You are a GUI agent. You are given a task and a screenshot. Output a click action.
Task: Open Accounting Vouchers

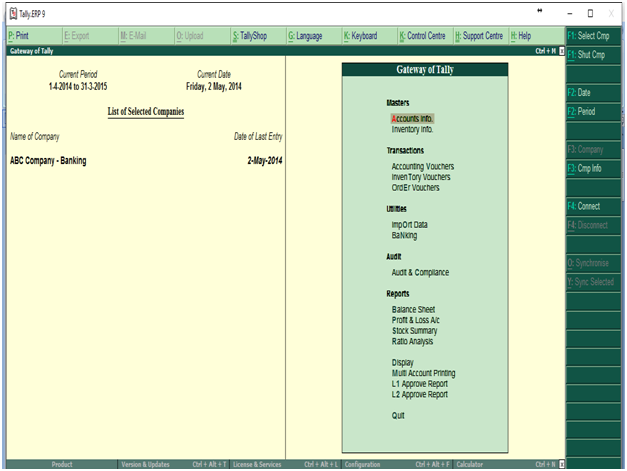point(423,166)
